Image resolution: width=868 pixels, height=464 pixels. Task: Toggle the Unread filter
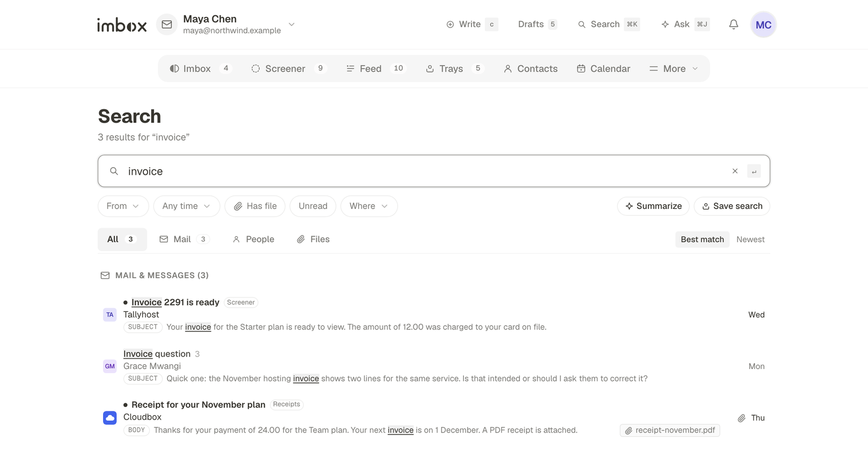click(x=313, y=206)
